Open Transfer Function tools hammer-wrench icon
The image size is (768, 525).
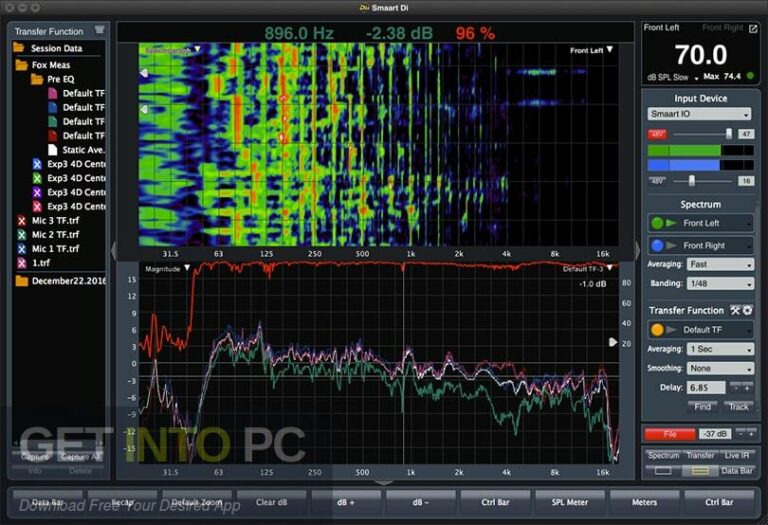pyautogui.click(x=735, y=310)
